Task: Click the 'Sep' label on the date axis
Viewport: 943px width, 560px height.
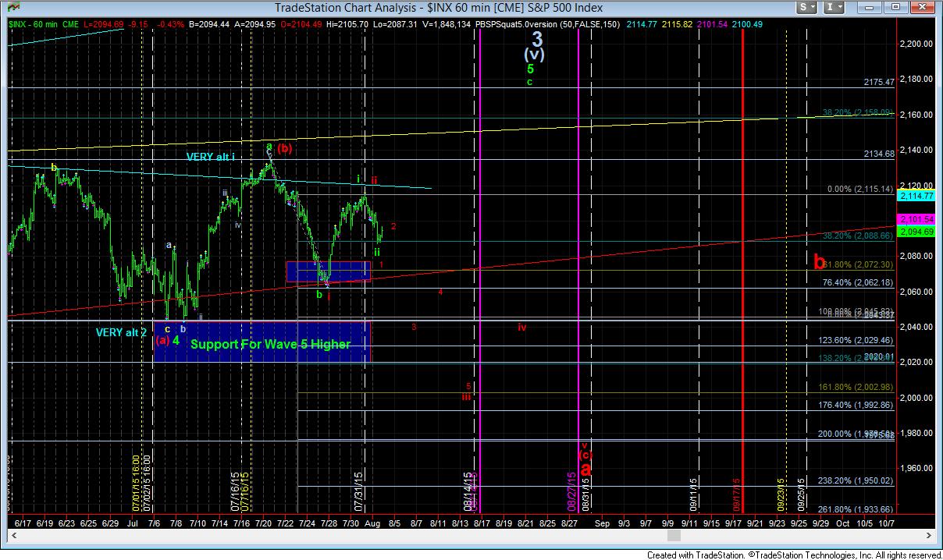Action: [x=602, y=523]
